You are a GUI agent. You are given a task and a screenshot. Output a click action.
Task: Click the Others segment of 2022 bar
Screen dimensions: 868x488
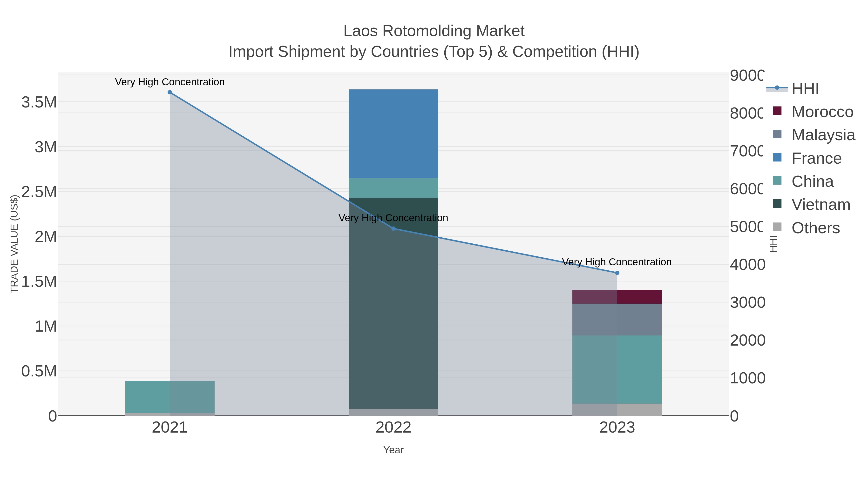point(393,412)
